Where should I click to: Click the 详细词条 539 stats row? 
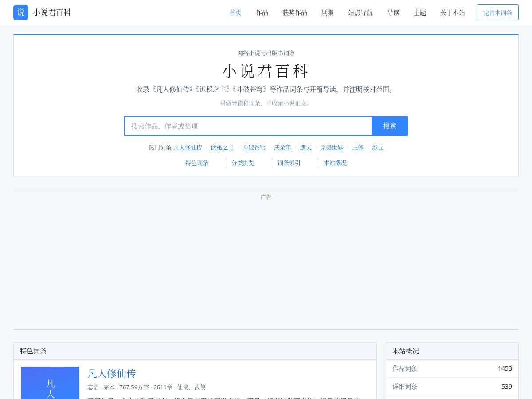pos(452,387)
